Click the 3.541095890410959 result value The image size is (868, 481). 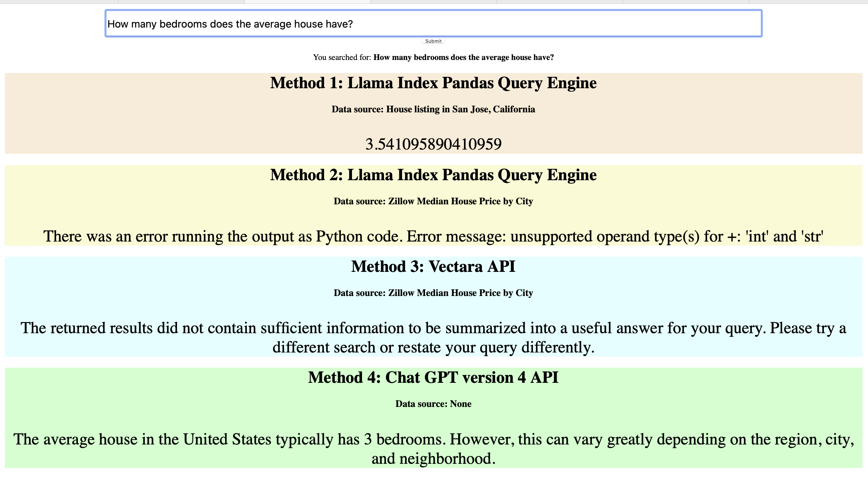(x=433, y=144)
